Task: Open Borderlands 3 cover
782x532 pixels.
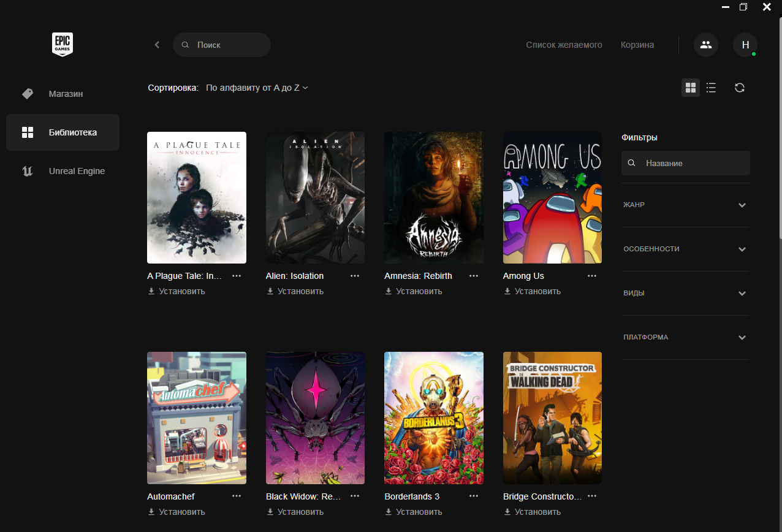Action: tap(434, 418)
